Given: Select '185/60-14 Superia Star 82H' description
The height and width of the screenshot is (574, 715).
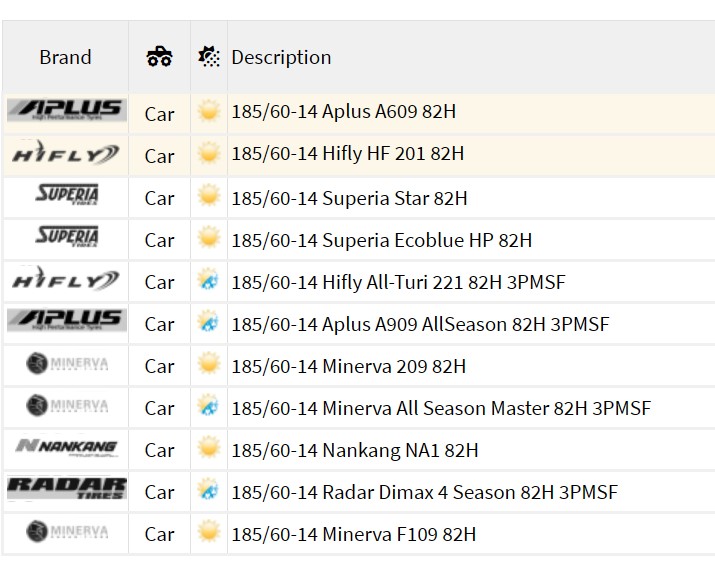Looking at the screenshot, I should pos(349,198).
